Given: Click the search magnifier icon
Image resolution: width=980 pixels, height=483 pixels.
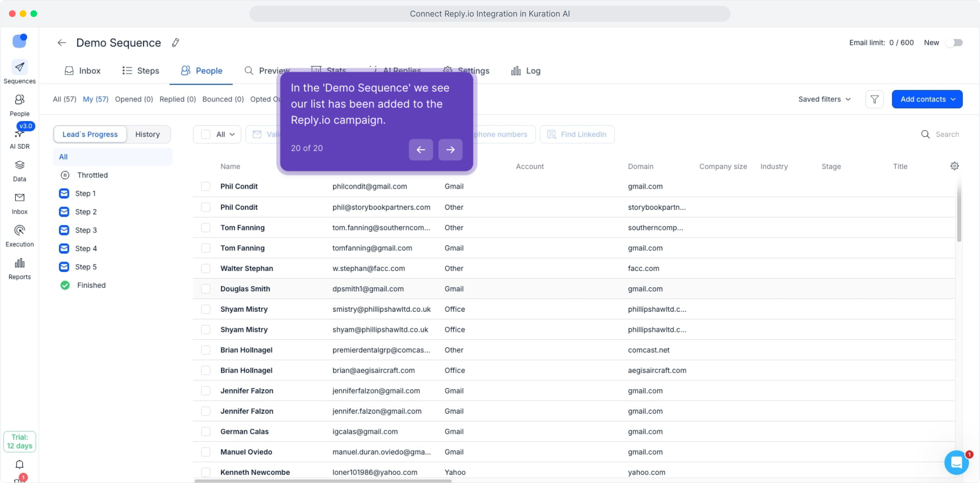Looking at the screenshot, I should tap(925, 134).
